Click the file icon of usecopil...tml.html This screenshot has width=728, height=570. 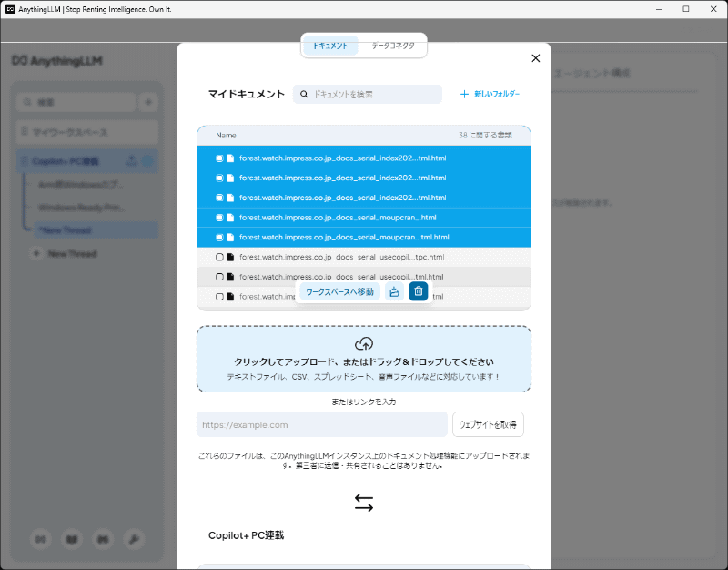pyautogui.click(x=230, y=277)
